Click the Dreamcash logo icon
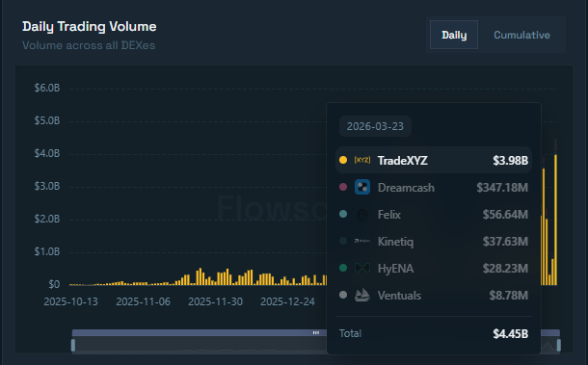The image size is (588, 365). [362, 187]
